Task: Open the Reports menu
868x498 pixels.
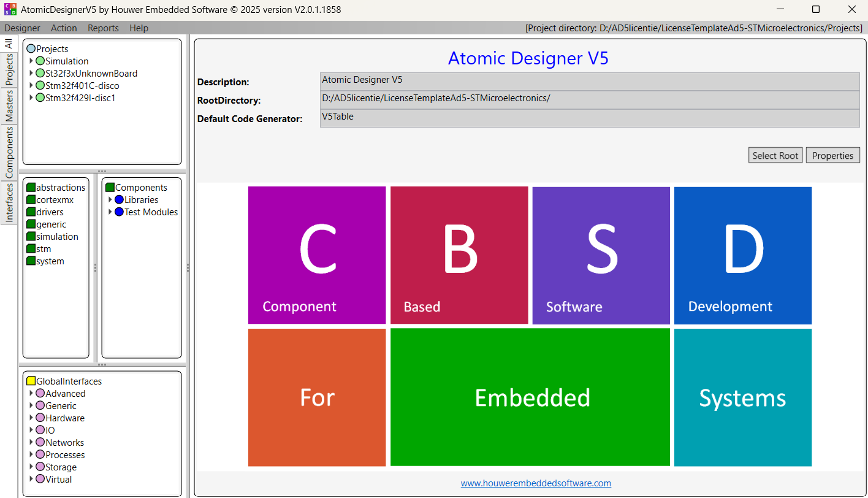Action: pyautogui.click(x=103, y=28)
